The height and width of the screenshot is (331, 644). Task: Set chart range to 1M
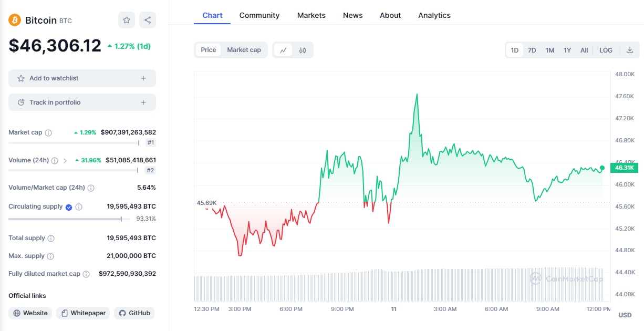[x=550, y=50]
